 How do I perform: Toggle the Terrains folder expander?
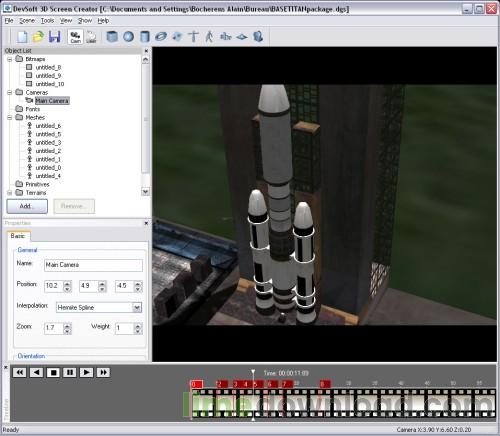pos(10,193)
